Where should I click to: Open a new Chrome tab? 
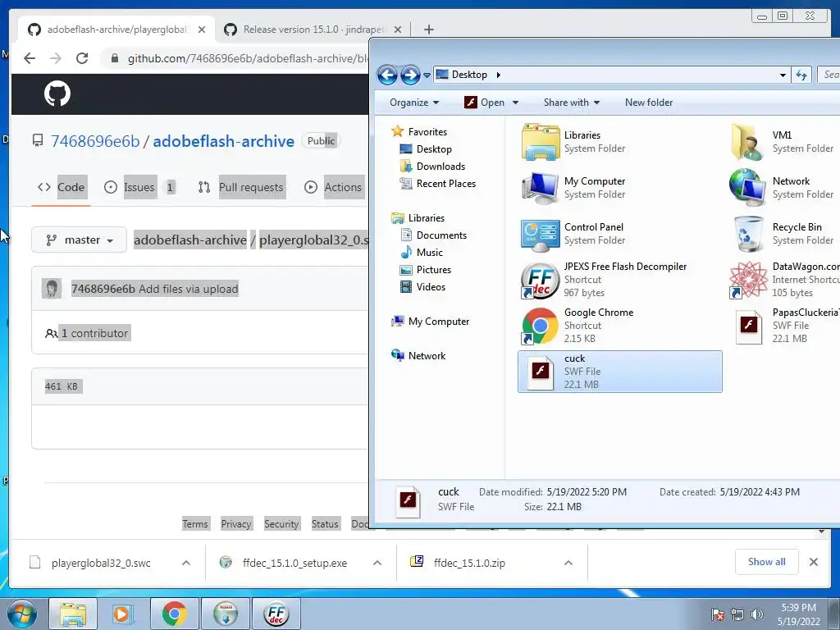(x=428, y=30)
